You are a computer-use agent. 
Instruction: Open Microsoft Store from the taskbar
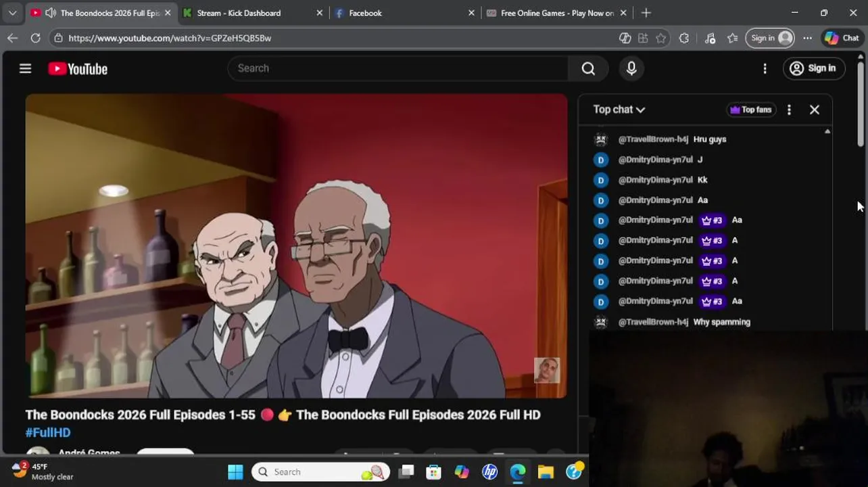point(434,472)
